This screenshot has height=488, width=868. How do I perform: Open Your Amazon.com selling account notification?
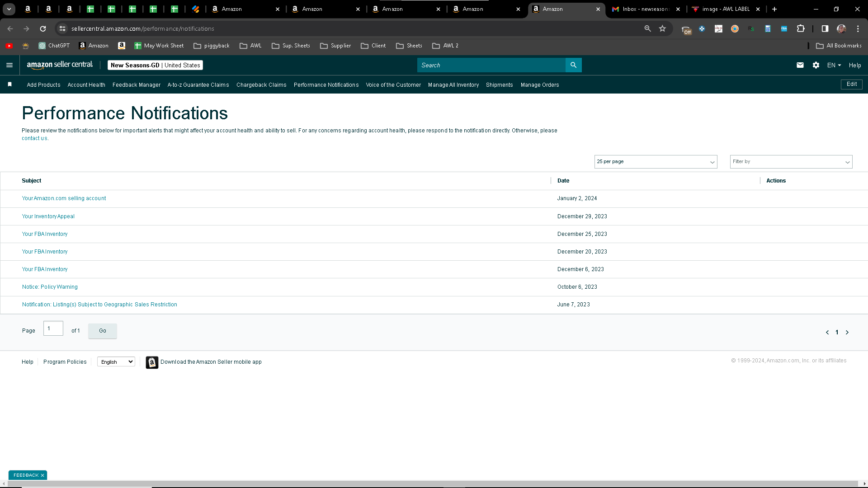[64, 198]
